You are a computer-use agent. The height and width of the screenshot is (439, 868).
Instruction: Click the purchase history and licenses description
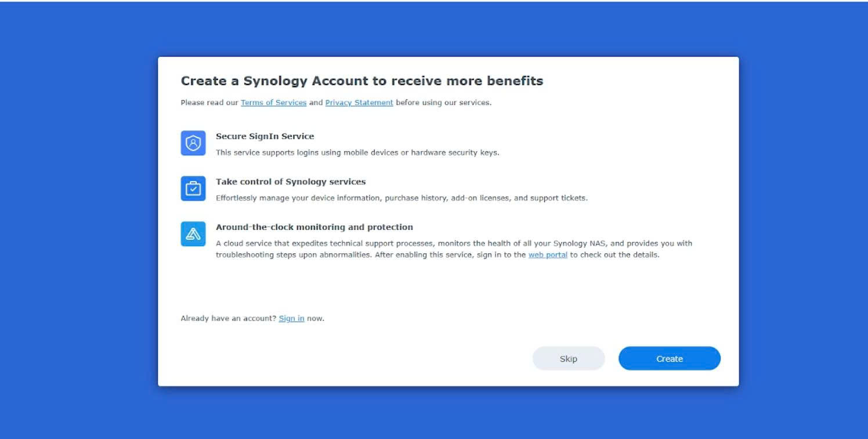click(402, 198)
